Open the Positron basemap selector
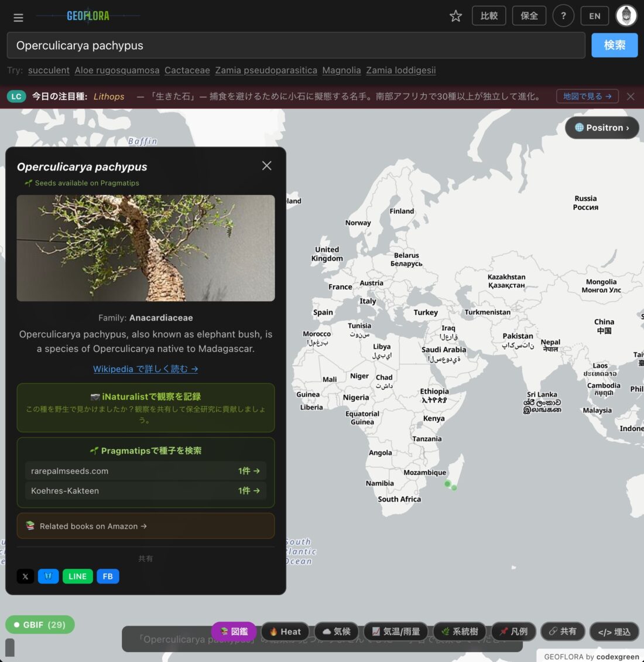644x662 pixels. (x=602, y=128)
